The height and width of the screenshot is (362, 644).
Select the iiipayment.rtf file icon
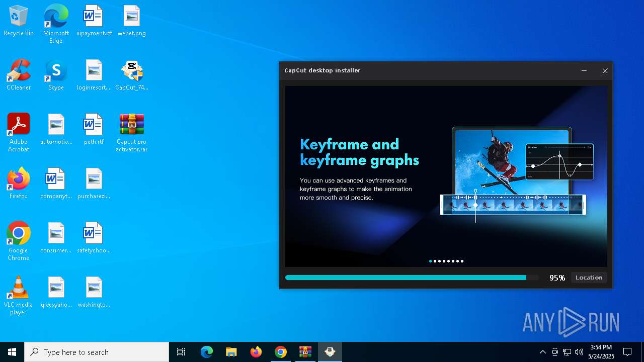coord(94,21)
